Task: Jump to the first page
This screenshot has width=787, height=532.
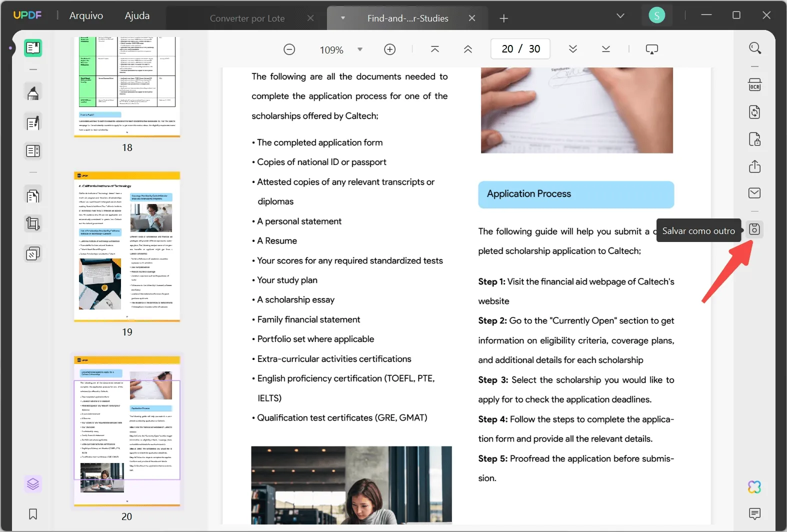Action: pos(435,49)
